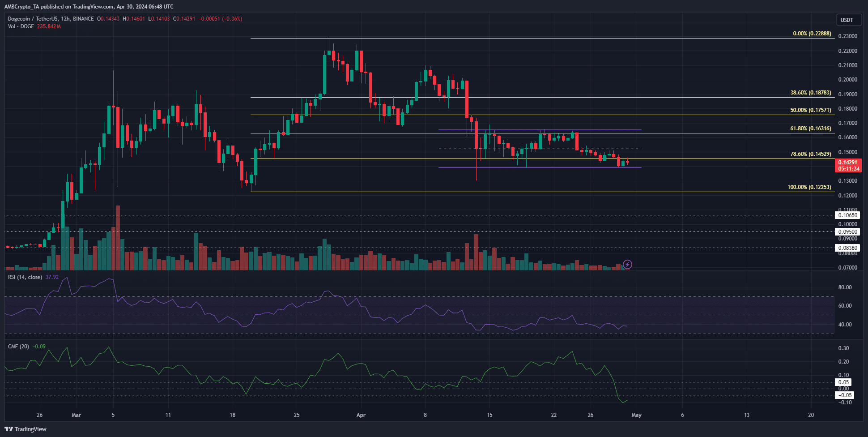Click the low price L0.14103
Viewport: 868px width, 437px height.
159,19
